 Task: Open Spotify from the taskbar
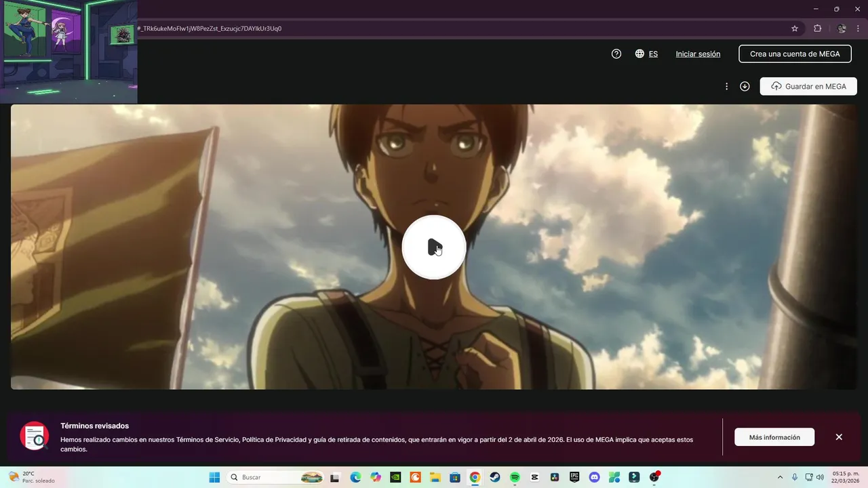[515, 477]
